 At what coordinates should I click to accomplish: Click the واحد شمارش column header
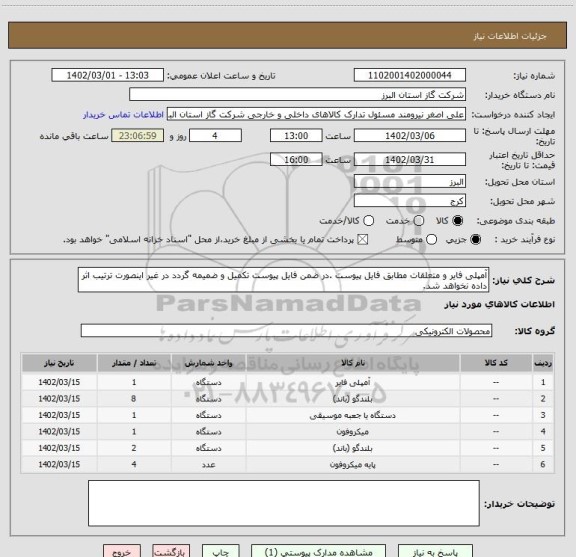point(208,363)
